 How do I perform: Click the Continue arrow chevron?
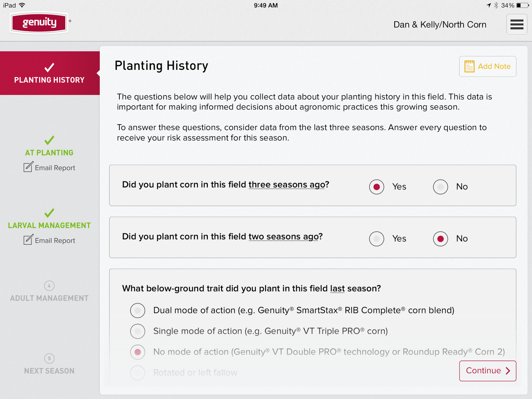tap(508, 371)
